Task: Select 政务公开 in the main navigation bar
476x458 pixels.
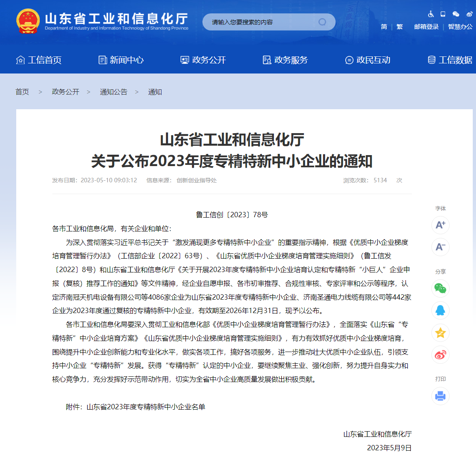Action: 203,60
